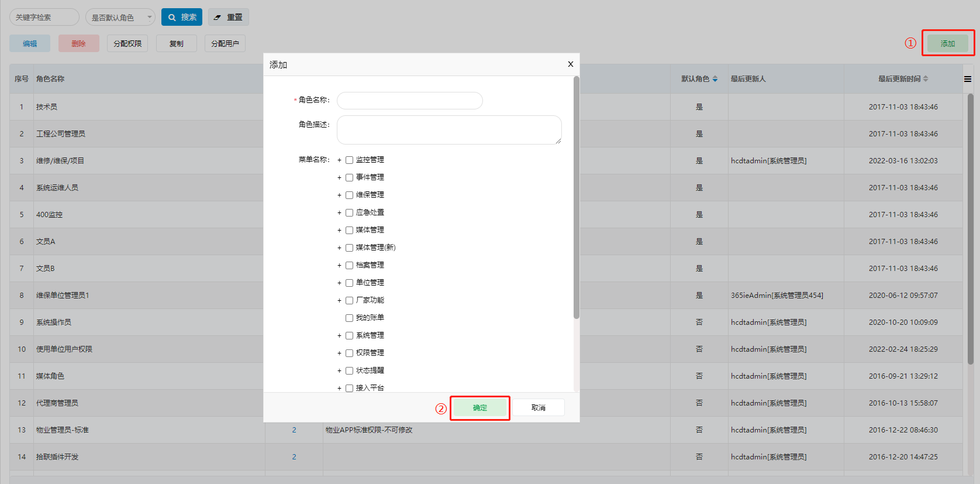Select the 400监控 role row
This screenshot has width=980, height=484.
click(486, 215)
